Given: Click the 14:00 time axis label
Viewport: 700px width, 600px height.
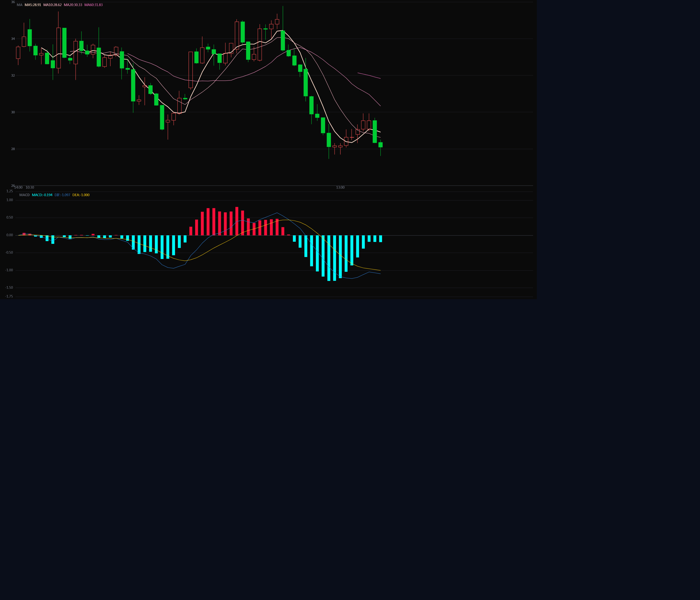Looking at the screenshot, I should [x=18, y=188].
